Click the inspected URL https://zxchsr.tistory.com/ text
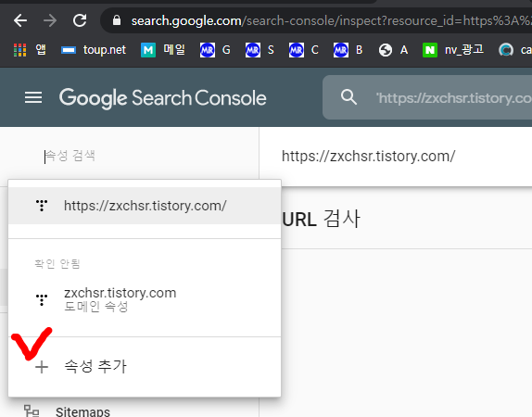The height and width of the screenshot is (417, 532). pyautogui.click(x=369, y=157)
